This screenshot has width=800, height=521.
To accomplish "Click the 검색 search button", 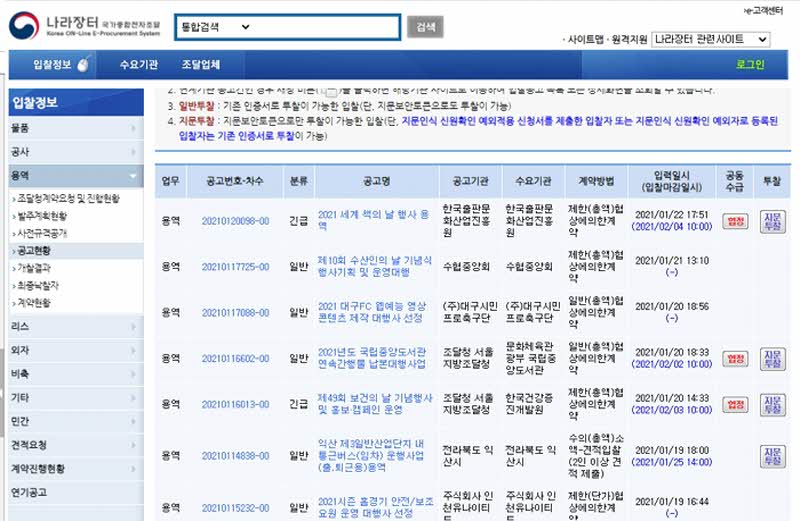I will 425,27.
